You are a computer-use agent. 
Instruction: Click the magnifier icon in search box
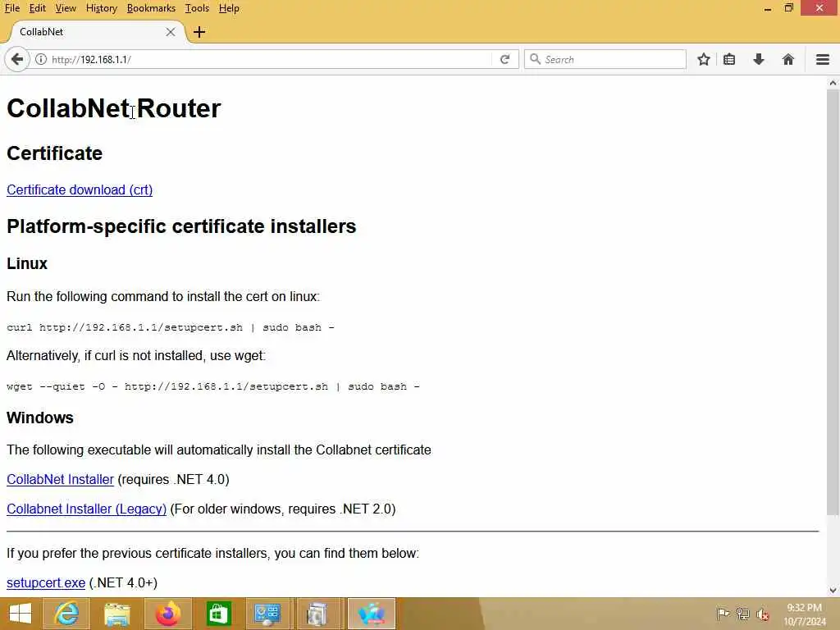535,59
